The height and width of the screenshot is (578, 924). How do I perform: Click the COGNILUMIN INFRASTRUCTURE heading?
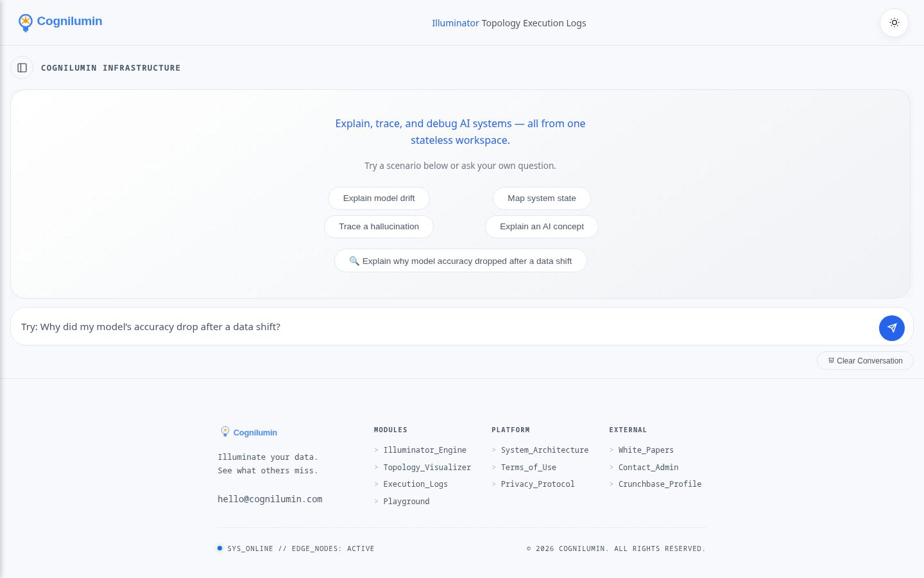111,68
